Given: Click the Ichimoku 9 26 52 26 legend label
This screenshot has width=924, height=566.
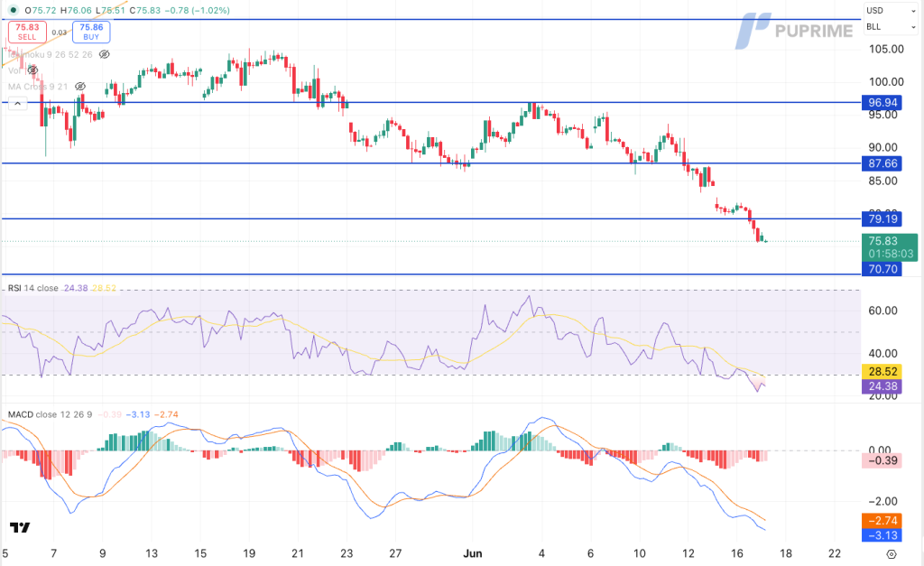Looking at the screenshot, I should click(51, 54).
